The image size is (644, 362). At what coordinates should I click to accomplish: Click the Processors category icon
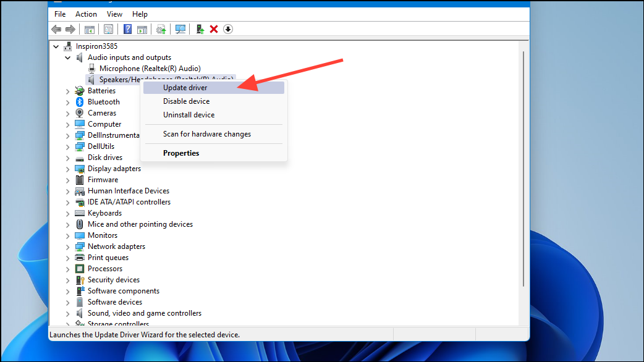[80, 269]
